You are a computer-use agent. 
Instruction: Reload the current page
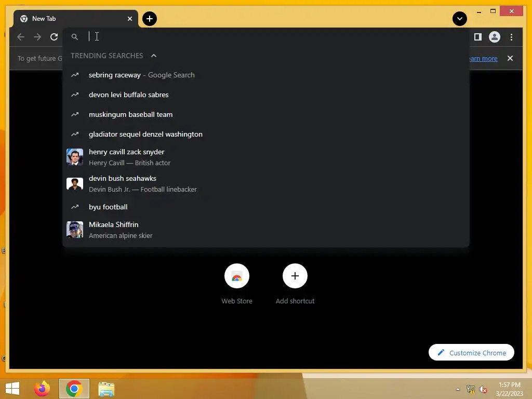pyautogui.click(x=54, y=37)
